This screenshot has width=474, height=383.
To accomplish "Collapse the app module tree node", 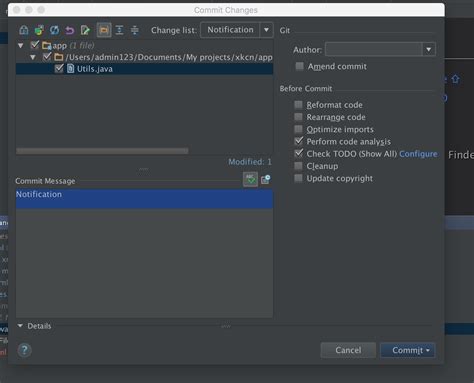I will 21,45.
